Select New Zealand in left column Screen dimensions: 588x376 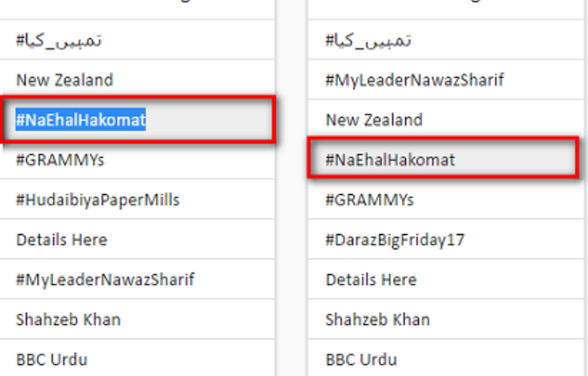tap(65, 80)
